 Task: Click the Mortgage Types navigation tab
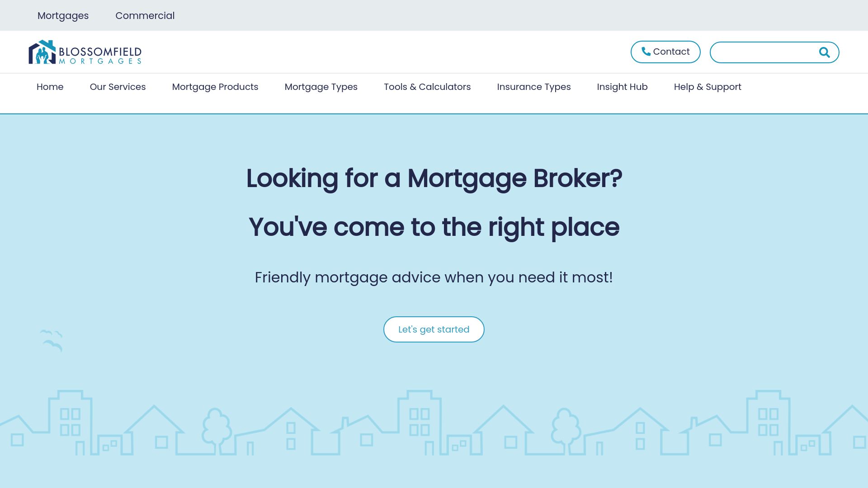(x=321, y=86)
